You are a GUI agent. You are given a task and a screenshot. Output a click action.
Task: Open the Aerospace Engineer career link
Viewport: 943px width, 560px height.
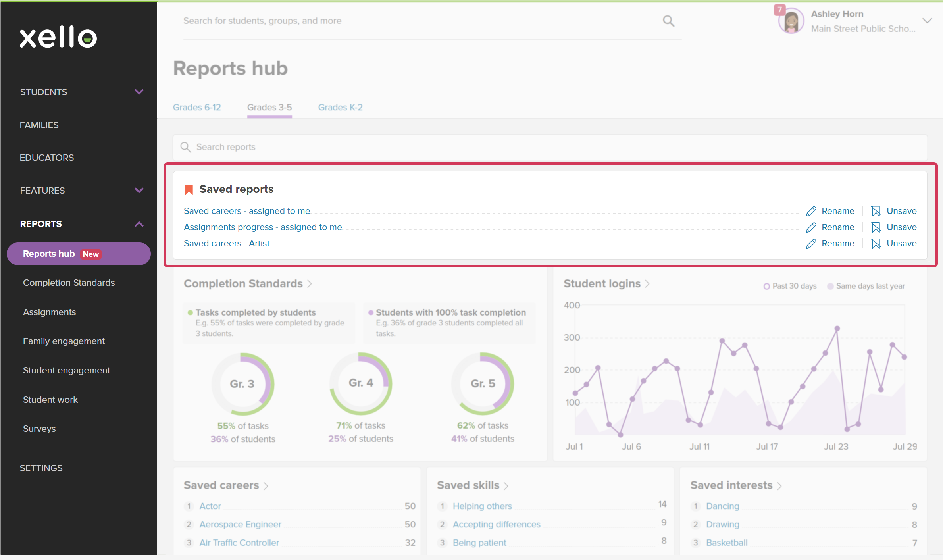tap(240, 525)
